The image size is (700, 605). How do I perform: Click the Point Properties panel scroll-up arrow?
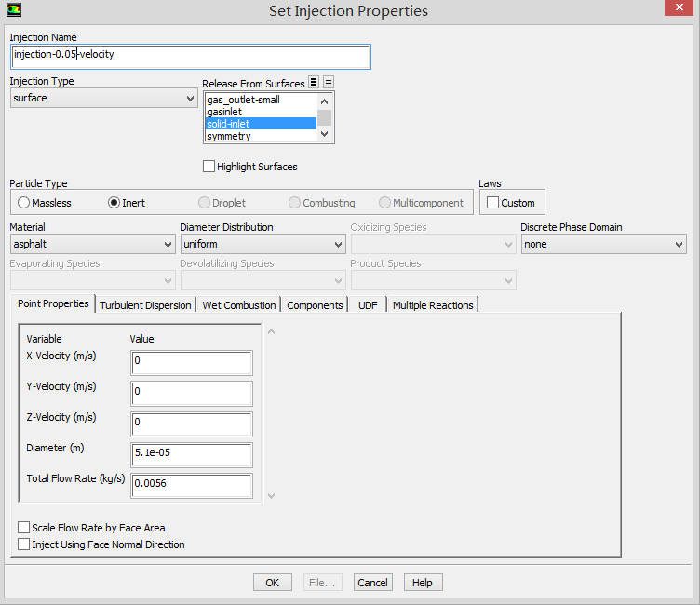272,331
